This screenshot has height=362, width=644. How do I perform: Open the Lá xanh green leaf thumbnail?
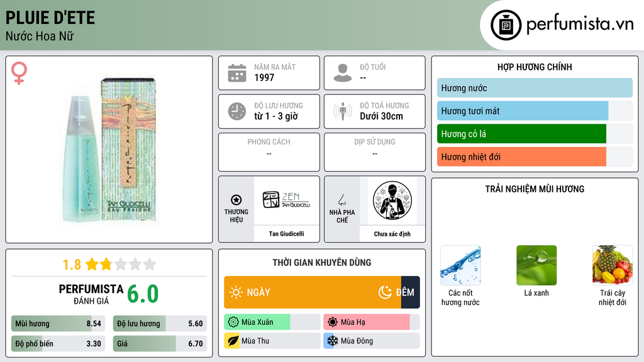coord(536,266)
